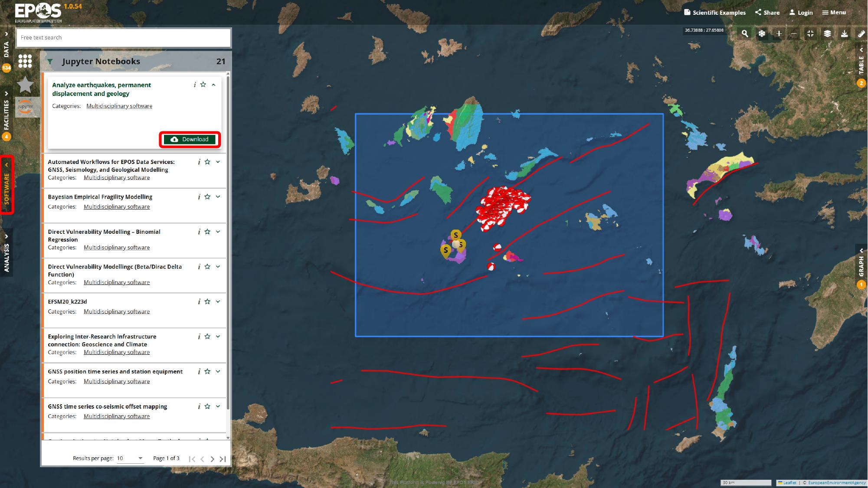Viewport: 868px width, 488px height.
Task: Open Scientific Examples link
Action: coord(715,13)
